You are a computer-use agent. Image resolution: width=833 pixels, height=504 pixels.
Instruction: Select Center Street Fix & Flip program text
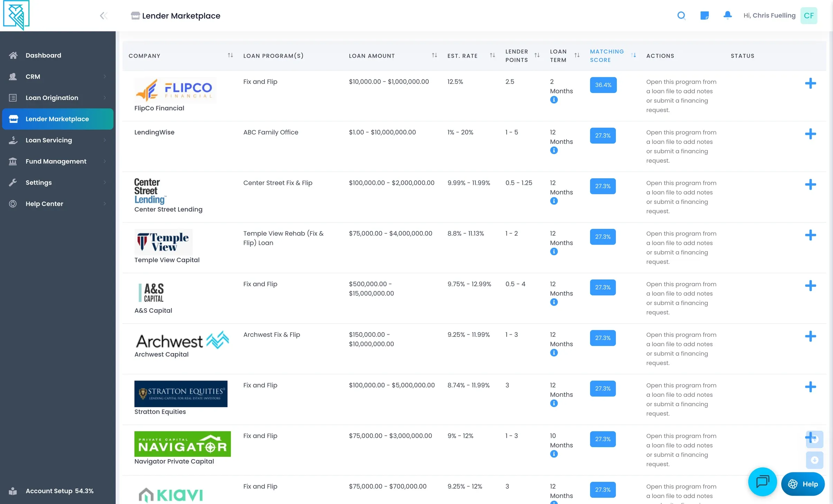pos(278,183)
